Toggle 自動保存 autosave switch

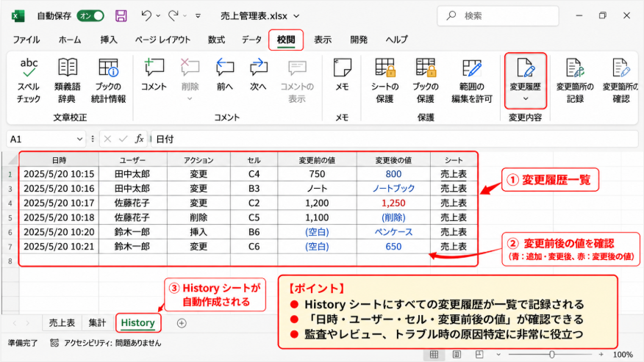90,16
